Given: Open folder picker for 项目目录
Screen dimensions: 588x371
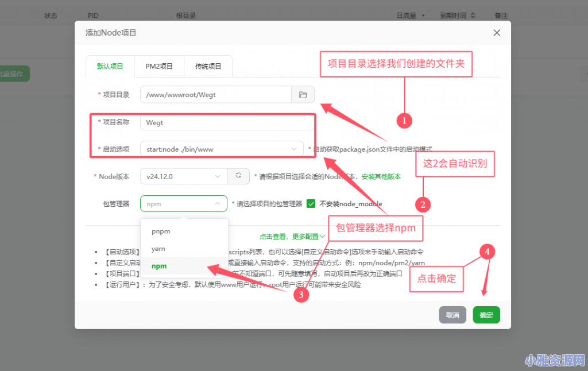Looking at the screenshot, I should [303, 94].
